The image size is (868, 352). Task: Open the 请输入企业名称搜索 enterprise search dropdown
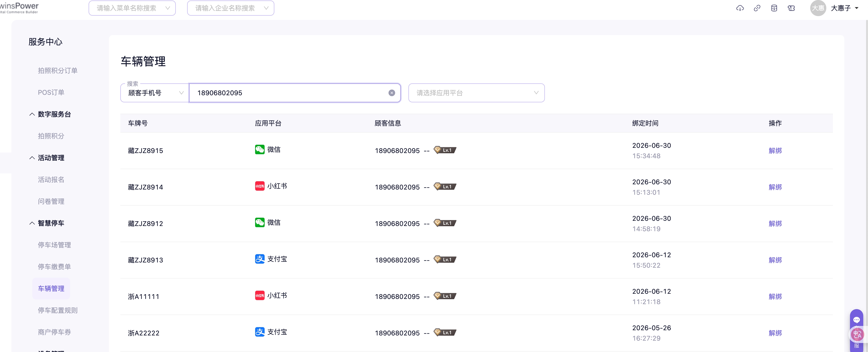(x=231, y=8)
